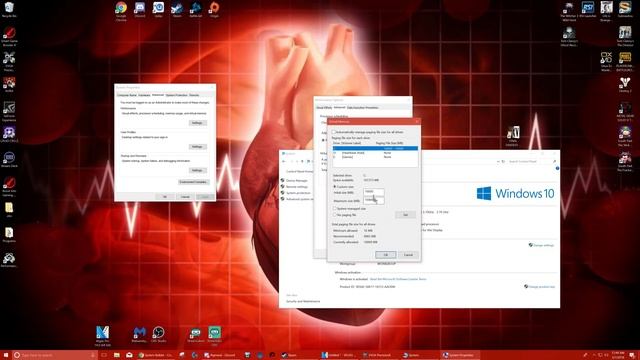Viewport: 640px width, 360px height.
Task: Confirm Virtual Memory dialog with OK
Action: [385, 255]
